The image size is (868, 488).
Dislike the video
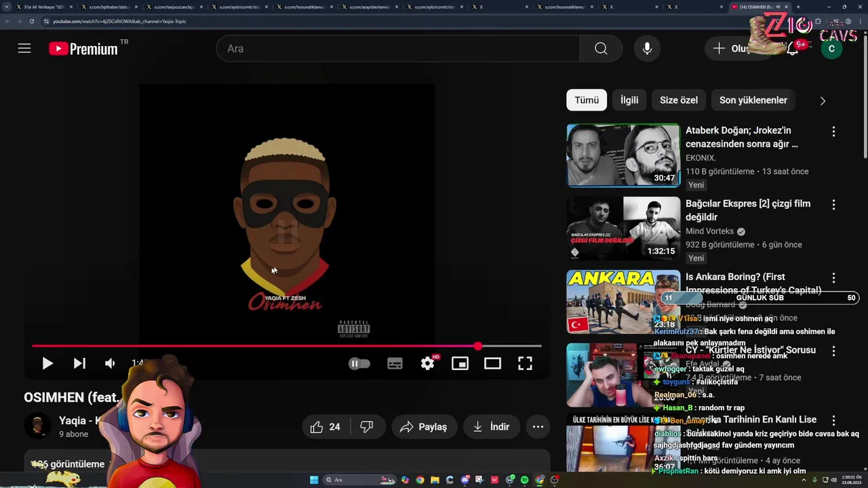[x=367, y=427]
